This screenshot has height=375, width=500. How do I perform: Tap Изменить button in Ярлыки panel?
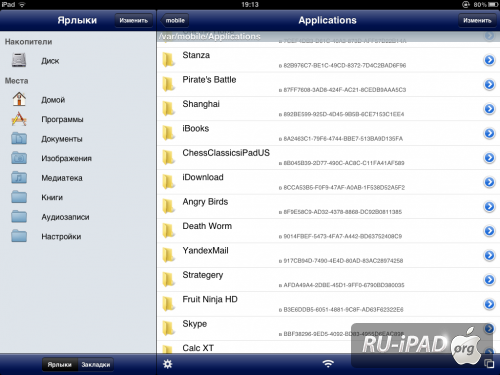(x=134, y=20)
